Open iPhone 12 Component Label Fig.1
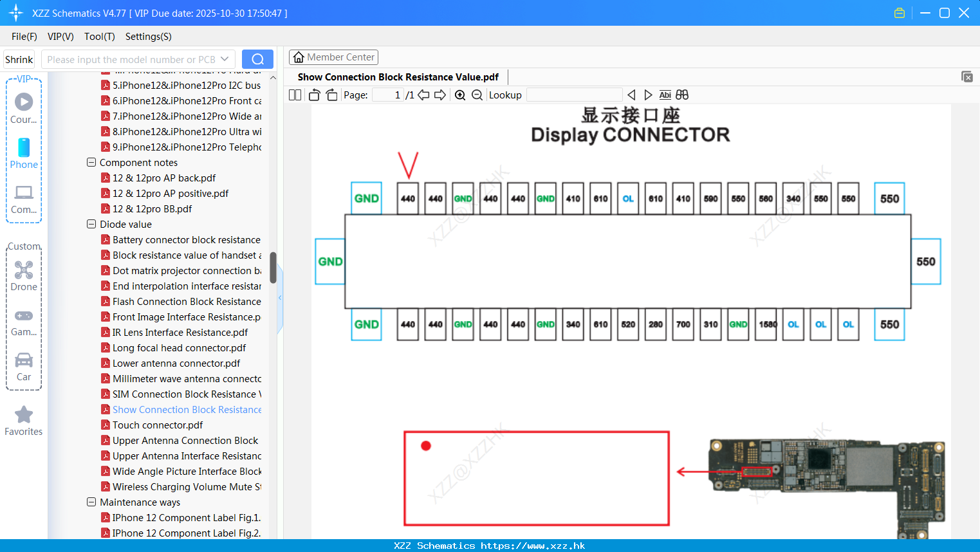The height and width of the screenshot is (552, 980). [x=181, y=517]
